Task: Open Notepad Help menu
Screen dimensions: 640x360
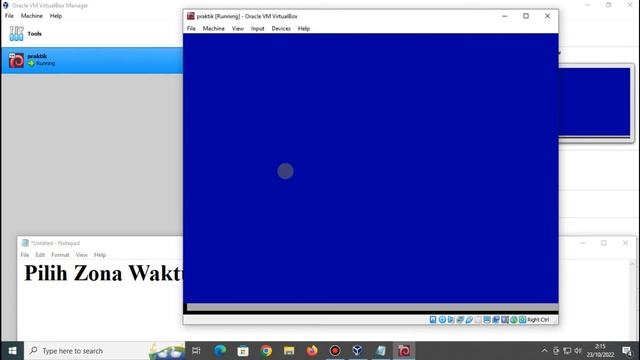Action: [x=100, y=255]
